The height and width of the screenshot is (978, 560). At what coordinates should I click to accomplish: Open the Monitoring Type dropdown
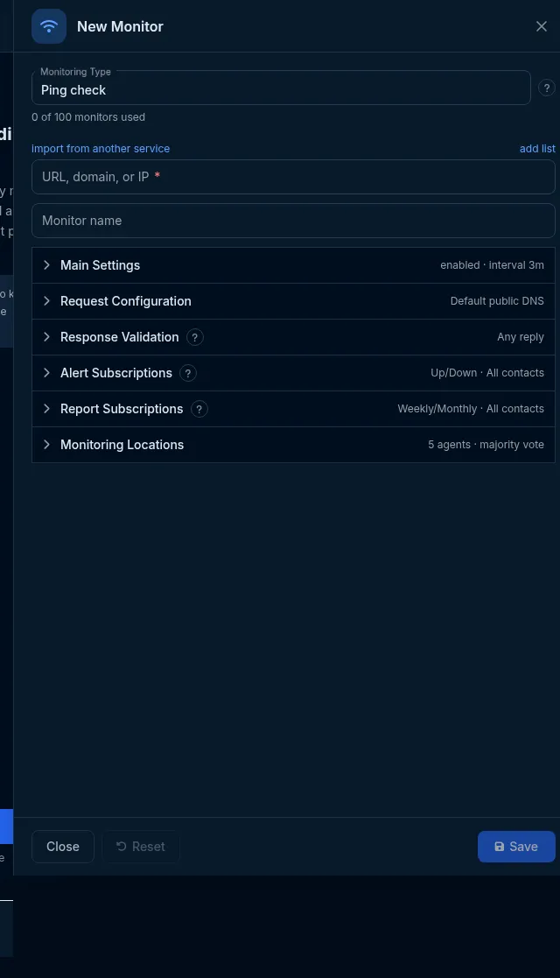pos(281,88)
